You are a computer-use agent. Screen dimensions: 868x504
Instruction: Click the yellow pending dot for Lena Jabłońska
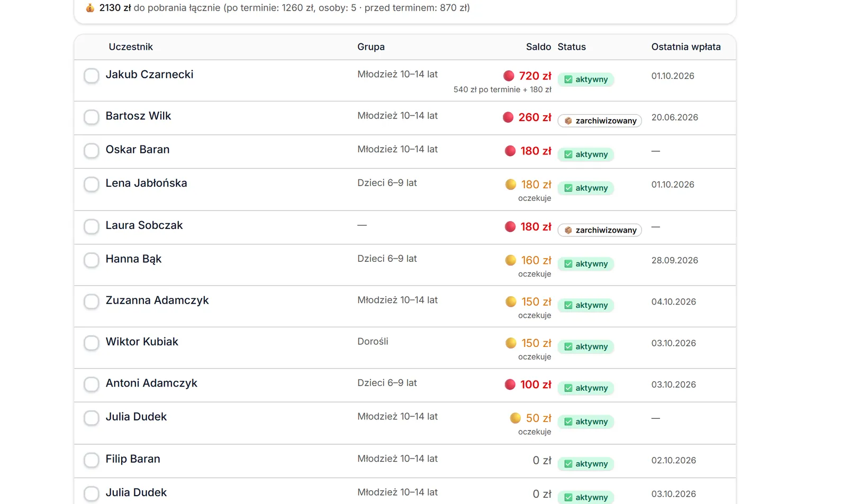(511, 184)
